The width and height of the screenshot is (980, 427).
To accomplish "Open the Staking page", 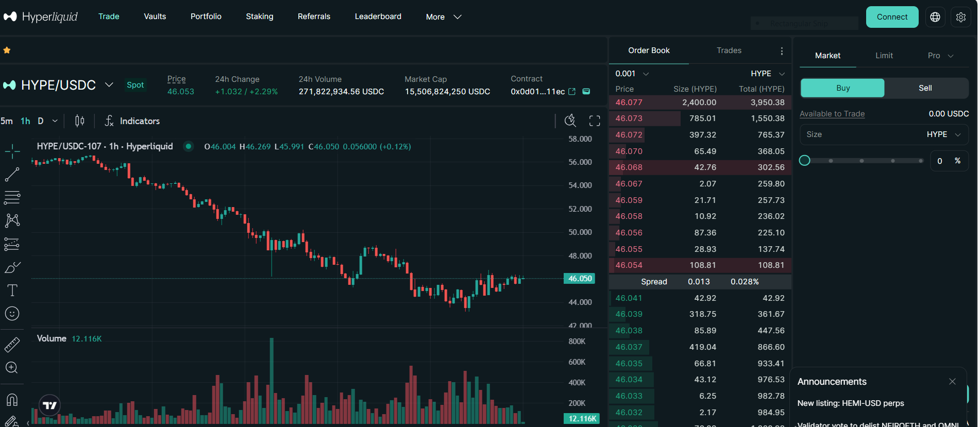I will pyautogui.click(x=260, y=16).
